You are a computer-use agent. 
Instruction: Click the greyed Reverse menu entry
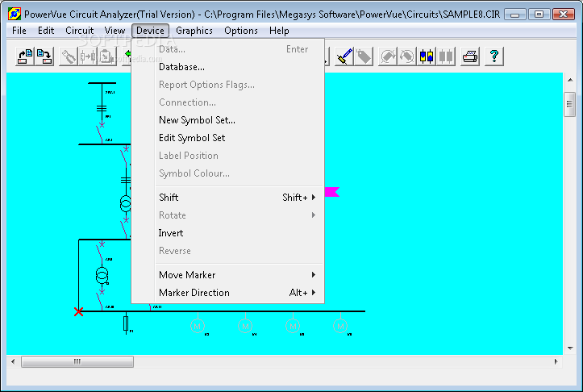pos(228,251)
